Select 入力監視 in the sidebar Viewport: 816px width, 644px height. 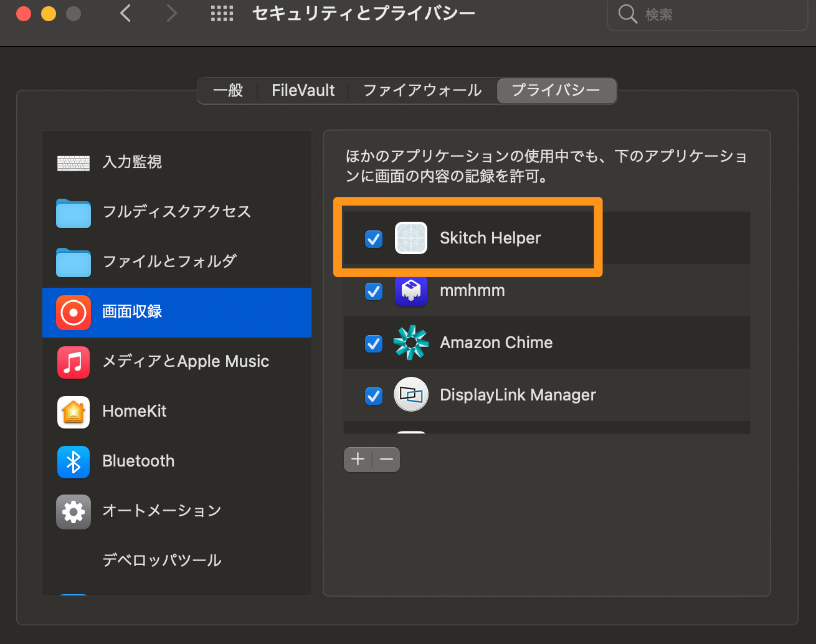(177, 163)
